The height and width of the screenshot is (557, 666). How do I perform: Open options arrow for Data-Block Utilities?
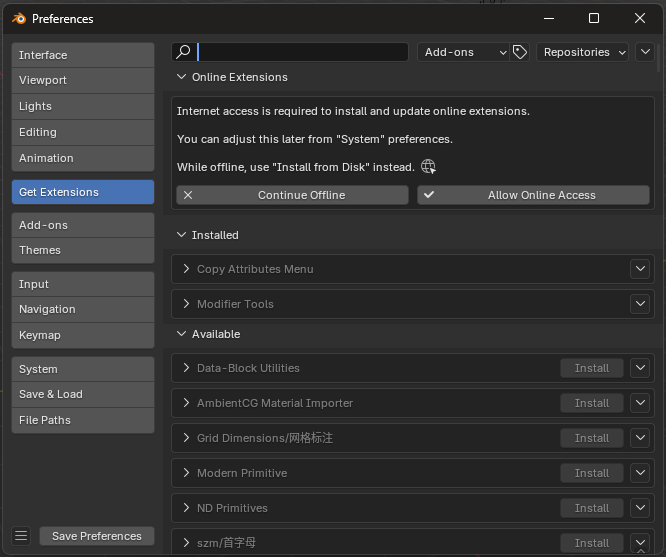point(641,368)
